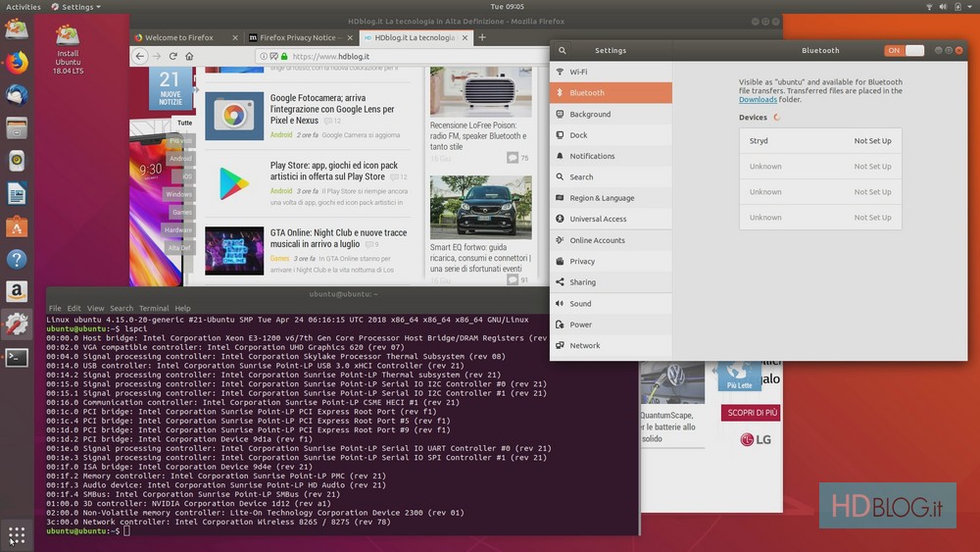Select Wi-Fi in the Settings sidebar
The width and height of the screenshot is (980, 552).
(578, 72)
